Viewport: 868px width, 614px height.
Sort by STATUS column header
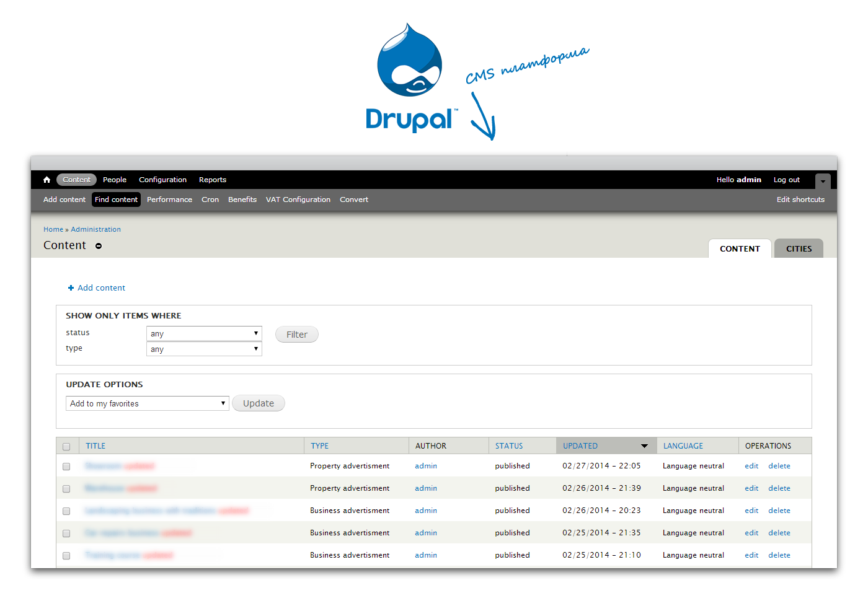pos(509,446)
